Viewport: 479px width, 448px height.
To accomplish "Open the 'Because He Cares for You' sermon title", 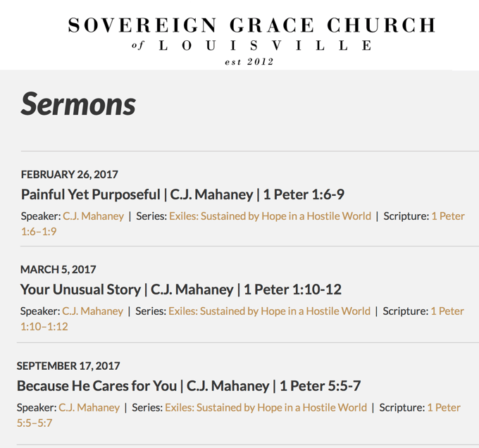I will pyautogui.click(x=189, y=386).
